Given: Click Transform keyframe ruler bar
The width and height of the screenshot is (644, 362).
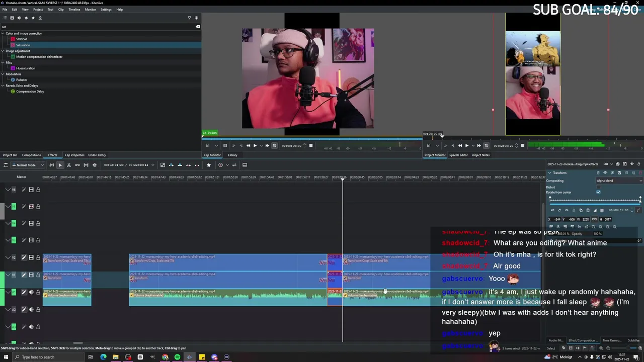Looking at the screenshot, I should pyautogui.click(x=595, y=201).
